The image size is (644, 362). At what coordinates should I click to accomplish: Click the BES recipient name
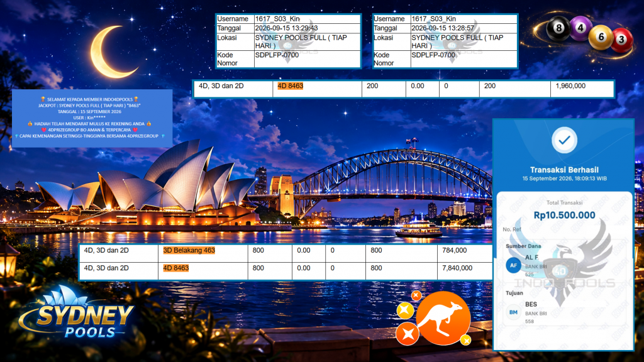(531, 304)
